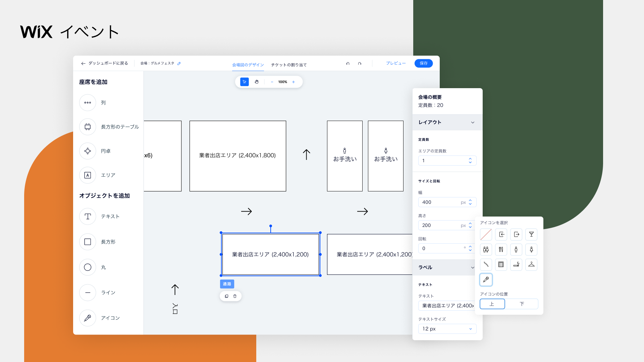Image resolution: width=644 pixels, height=362 pixels.
Task: Collapse the ラベル section
Action: 473,267
